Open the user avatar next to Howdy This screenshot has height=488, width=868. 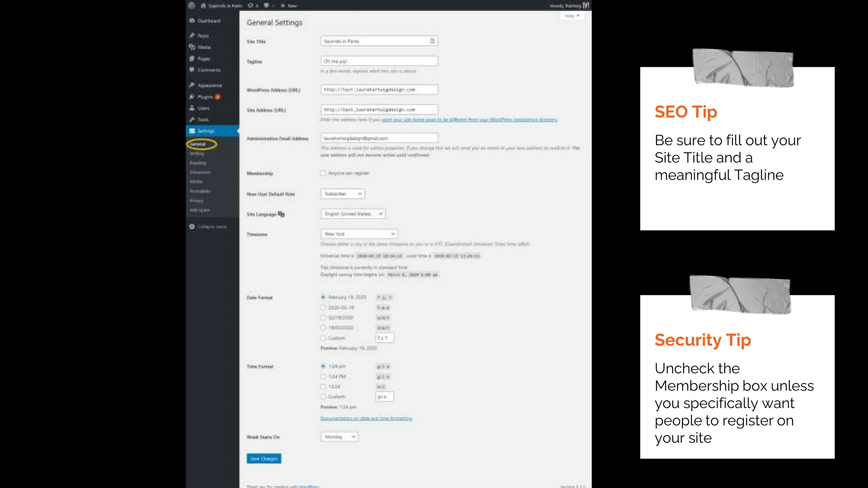point(586,6)
